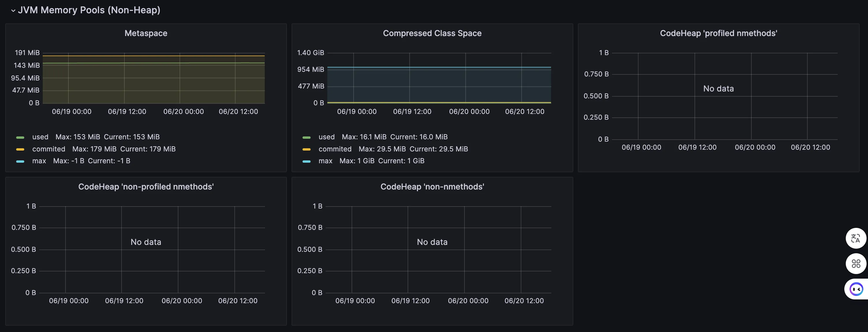Click 'Max: 1 GiB' in Compressed Class Space
868x332 pixels.
pyautogui.click(x=357, y=161)
